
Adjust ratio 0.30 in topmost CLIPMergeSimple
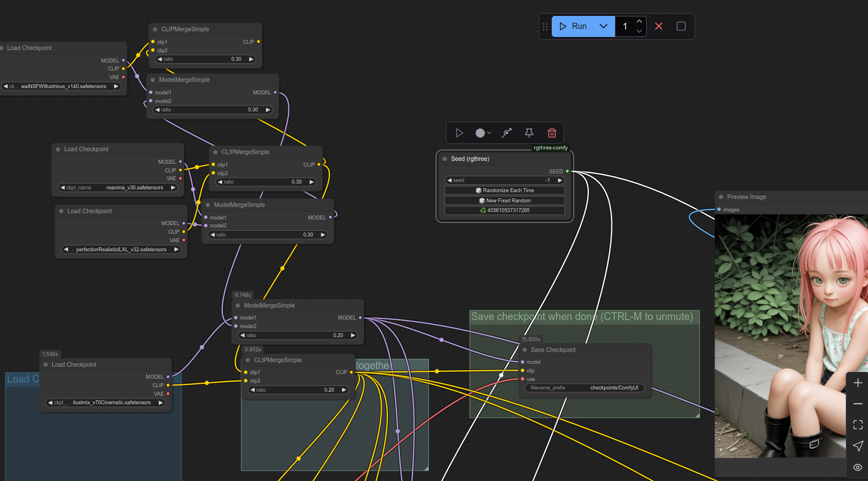tap(205, 59)
